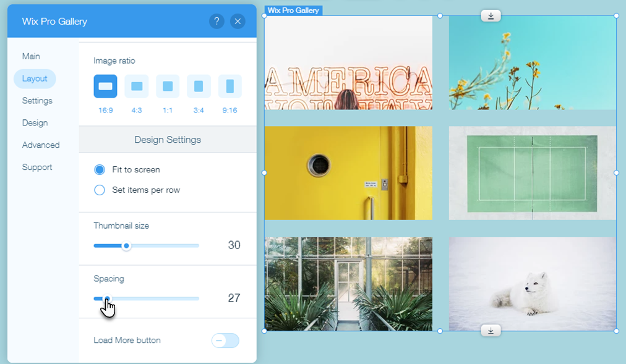Viewport: 626px width, 364px height.
Task: Click the download icon below the gallery
Action: (x=490, y=330)
